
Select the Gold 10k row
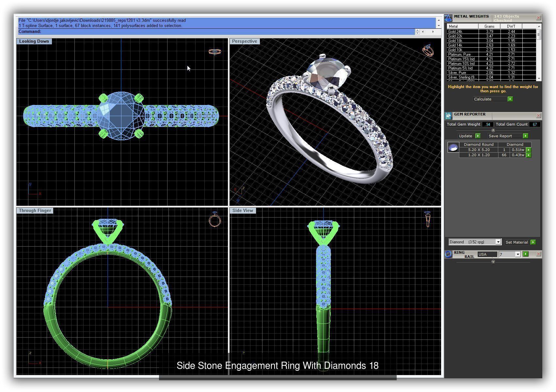click(491, 50)
